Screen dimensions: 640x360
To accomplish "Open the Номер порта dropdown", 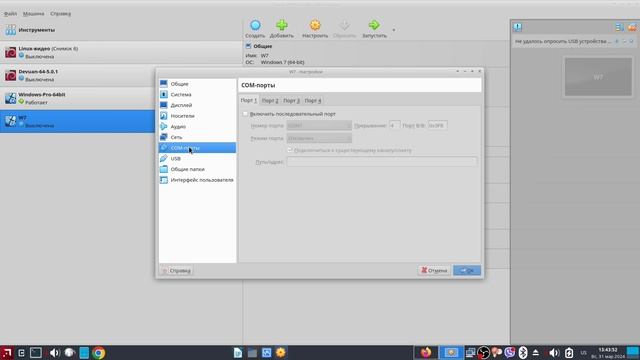I will click(x=319, y=125).
